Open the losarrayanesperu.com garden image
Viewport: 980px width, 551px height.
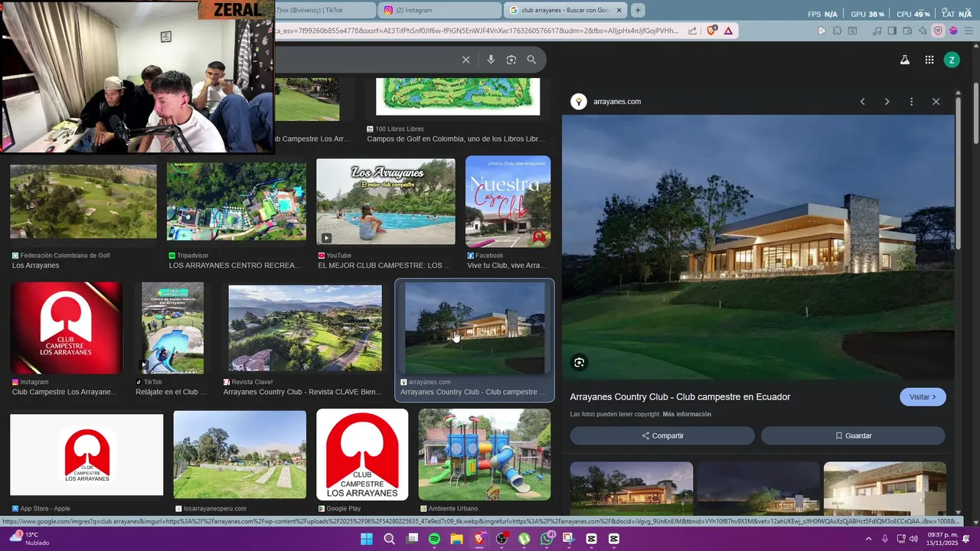coord(240,455)
